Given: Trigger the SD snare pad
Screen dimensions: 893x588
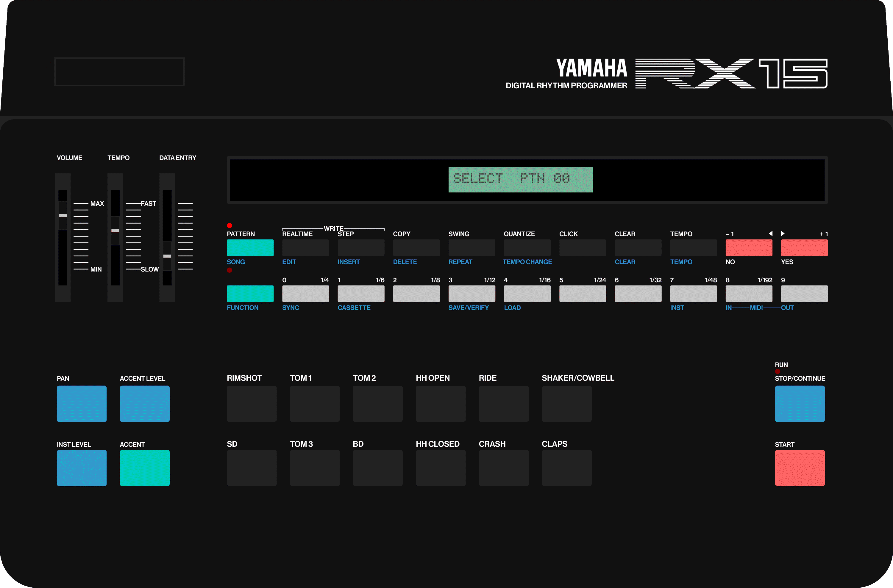Looking at the screenshot, I should click(x=252, y=468).
